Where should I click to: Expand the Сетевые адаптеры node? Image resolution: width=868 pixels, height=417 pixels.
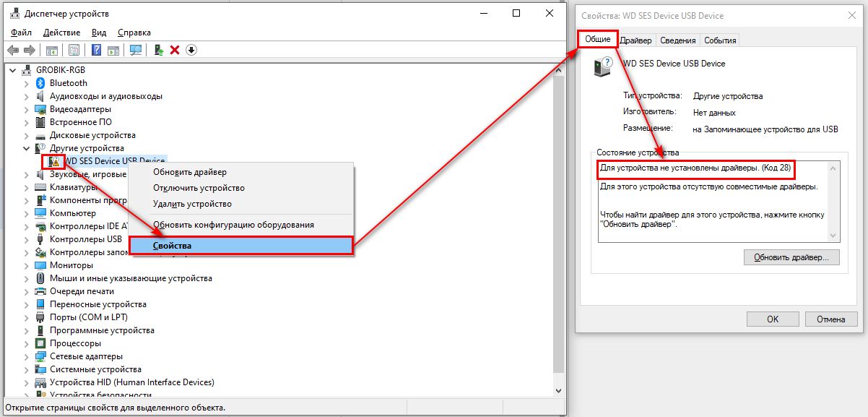click(x=27, y=356)
